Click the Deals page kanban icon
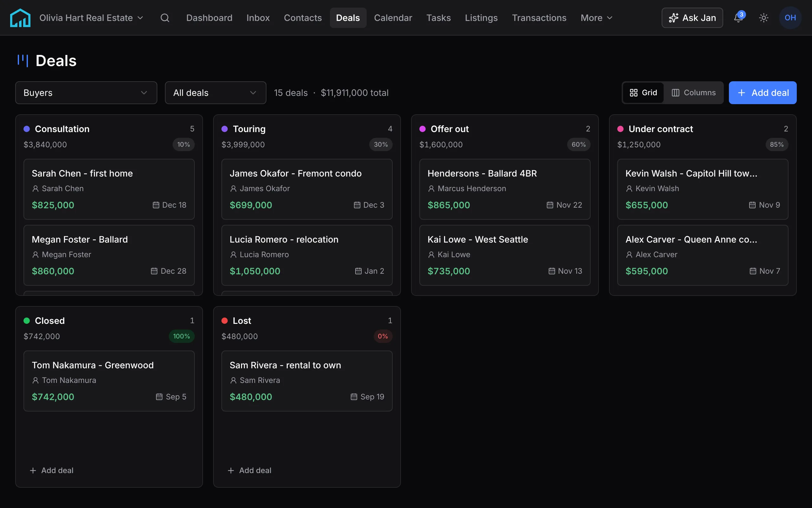Image resolution: width=812 pixels, height=508 pixels. tap(23, 61)
